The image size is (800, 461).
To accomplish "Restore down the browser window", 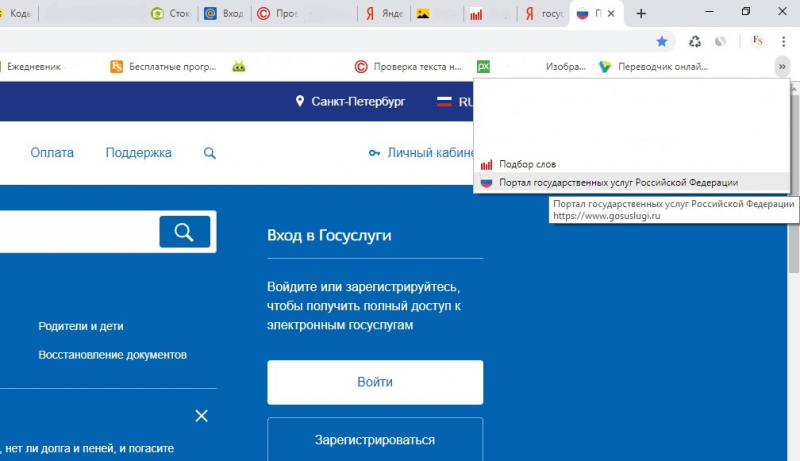I will (745, 12).
